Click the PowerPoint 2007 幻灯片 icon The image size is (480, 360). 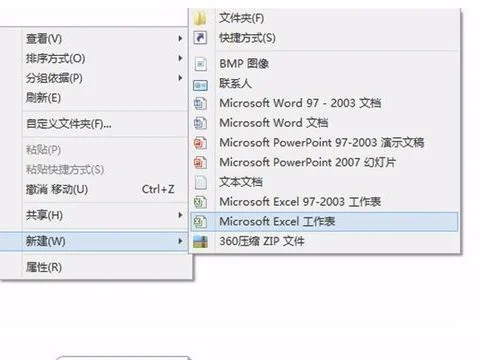click(200, 163)
